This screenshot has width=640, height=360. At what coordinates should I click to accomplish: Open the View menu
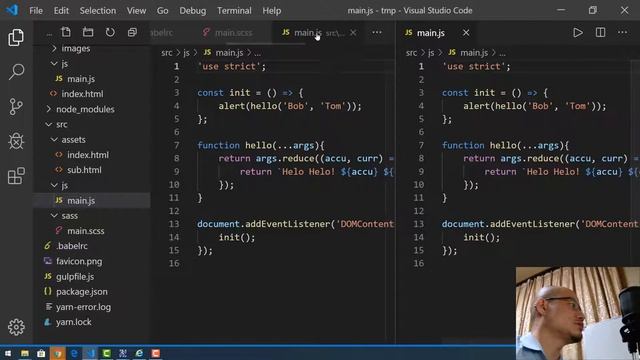click(136, 11)
